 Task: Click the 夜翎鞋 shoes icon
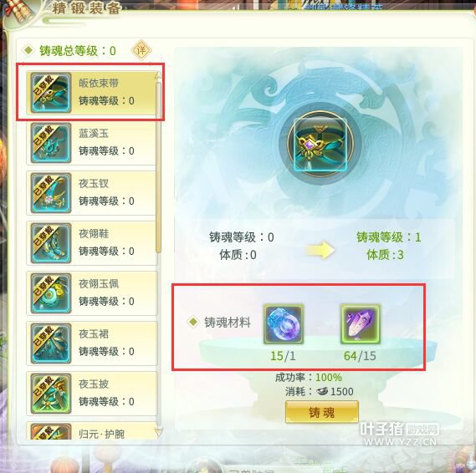pyautogui.click(x=51, y=243)
